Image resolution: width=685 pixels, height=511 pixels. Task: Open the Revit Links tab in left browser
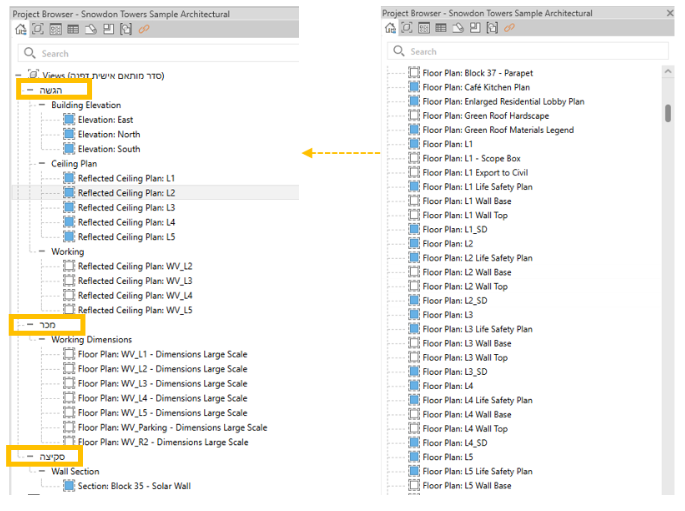pyautogui.click(x=144, y=29)
